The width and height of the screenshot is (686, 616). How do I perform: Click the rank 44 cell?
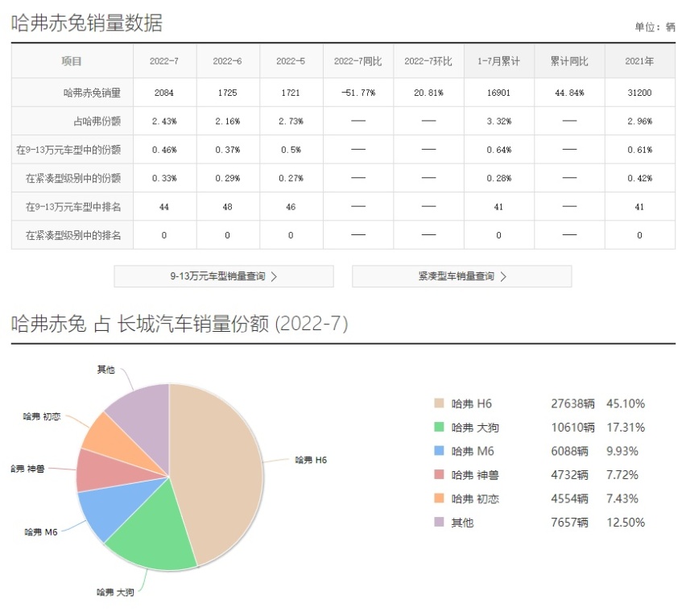pyautogui.click(x=164, y=206)
